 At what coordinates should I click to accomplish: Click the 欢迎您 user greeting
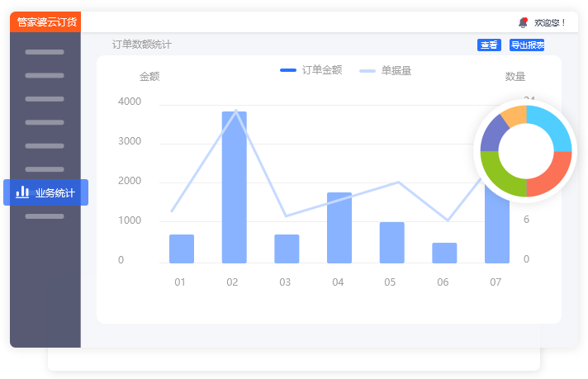550,22
